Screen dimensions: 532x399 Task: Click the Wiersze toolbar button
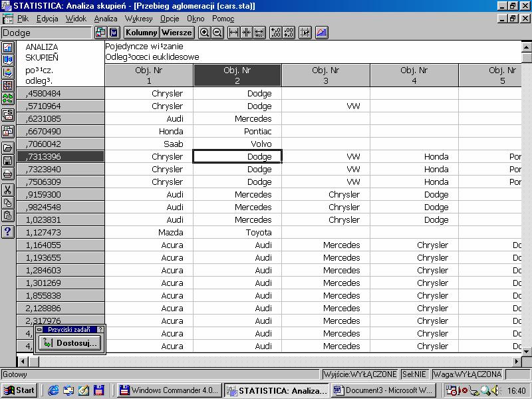177,33
